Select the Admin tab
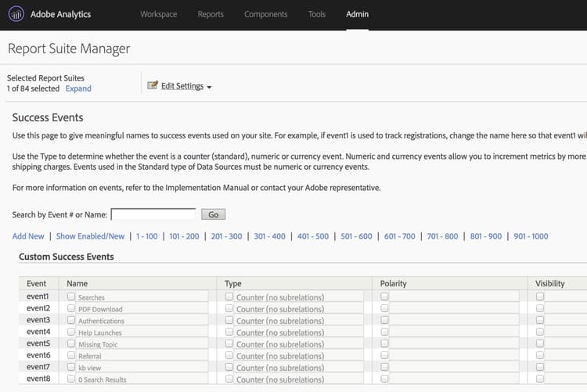The height and width of the screenshot is (392, 587). (x=357, y=14)
